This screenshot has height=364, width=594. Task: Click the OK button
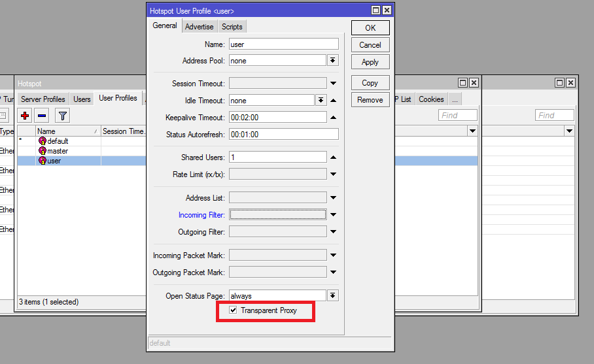pyautogui.click(x=370, y=28)
